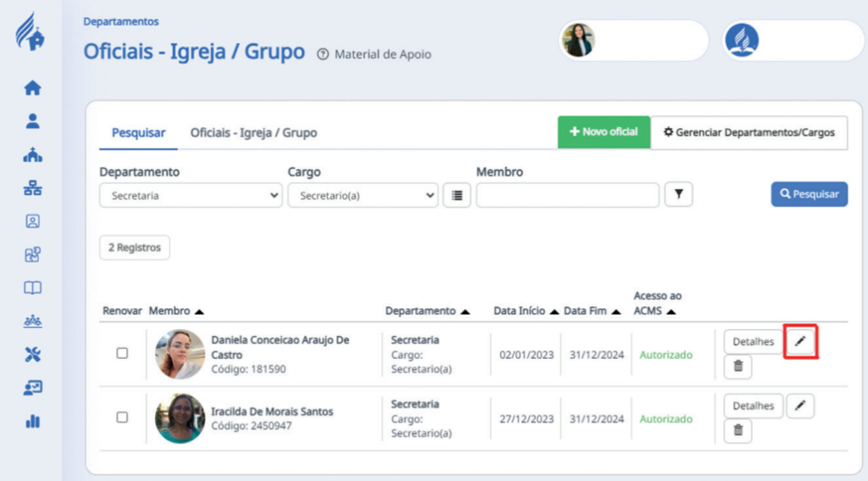Focus the Membro search input field
868x481 pixels.
[567, 195]
